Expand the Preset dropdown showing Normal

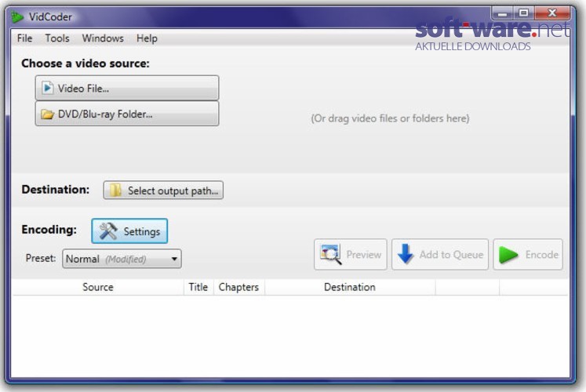[122, 259]
